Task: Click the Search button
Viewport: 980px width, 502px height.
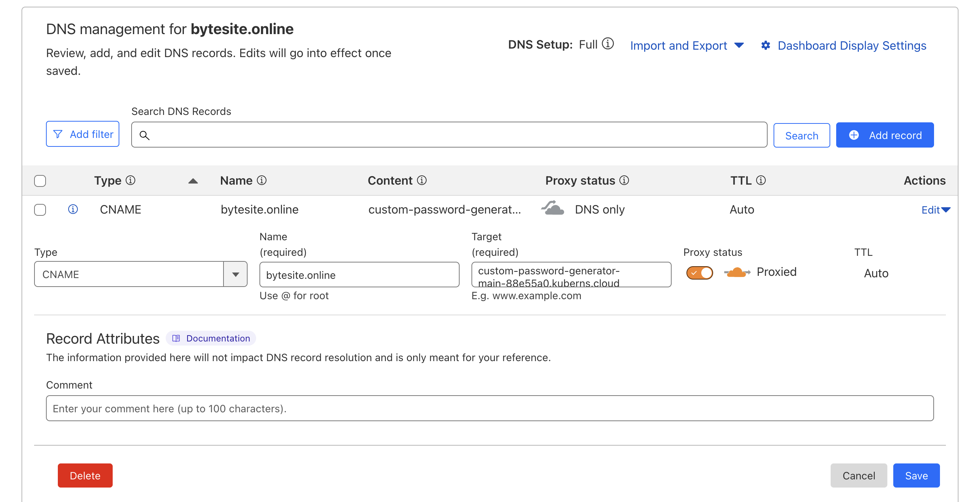Action: point(801,135)
